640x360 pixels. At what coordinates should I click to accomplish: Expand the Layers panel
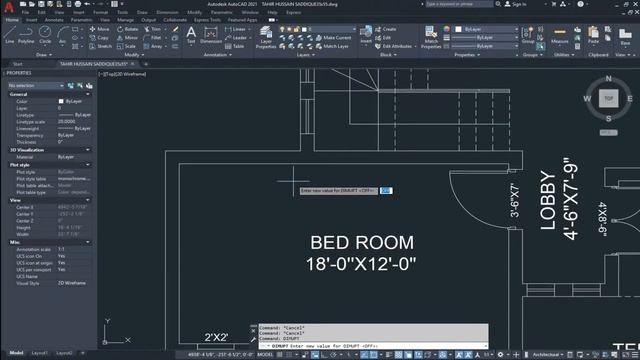pos(305,55)
